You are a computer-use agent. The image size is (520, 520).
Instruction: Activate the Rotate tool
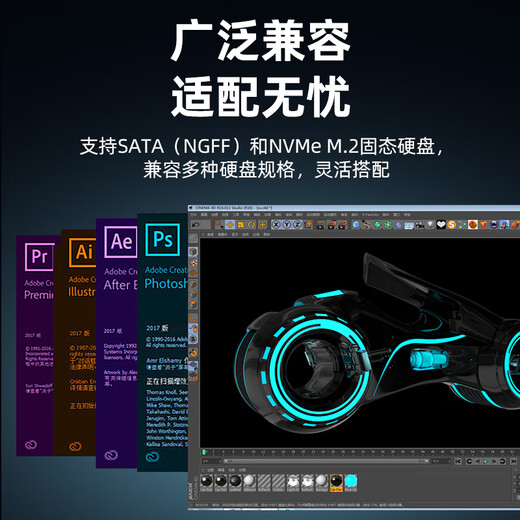pos(251,225)
